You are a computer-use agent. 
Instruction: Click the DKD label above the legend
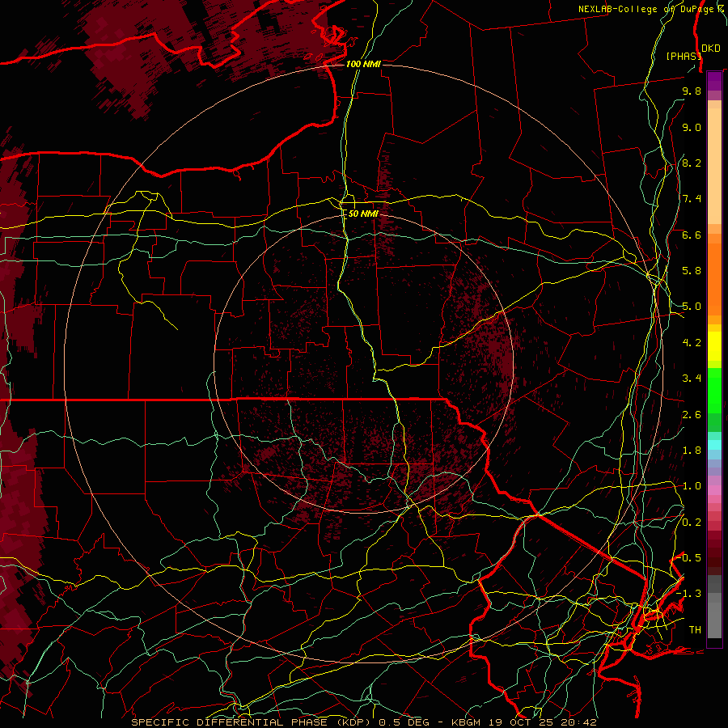click(x=710, y=49)
